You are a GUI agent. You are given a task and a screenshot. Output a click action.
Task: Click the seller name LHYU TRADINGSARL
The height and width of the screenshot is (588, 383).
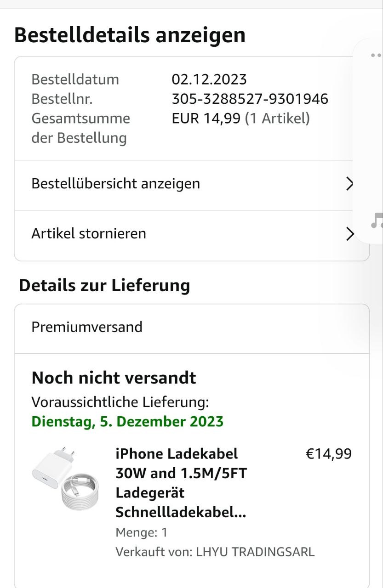click(255, 552)
